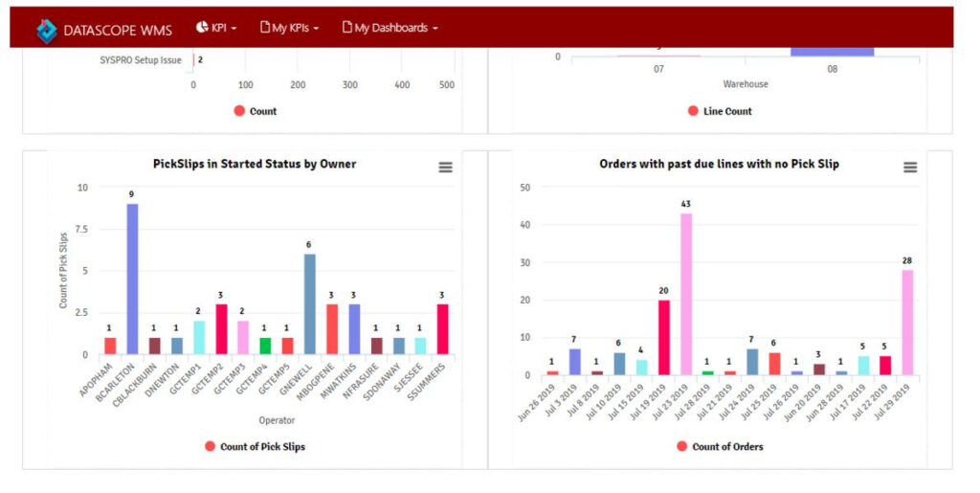Toggle the Count of Orders legend series
The height and width of the screenshot is (493, 980).
[721, 446]
